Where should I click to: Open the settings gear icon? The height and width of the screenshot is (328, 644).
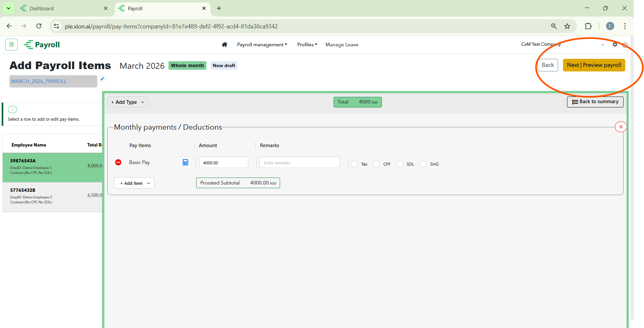pos(615,45)
